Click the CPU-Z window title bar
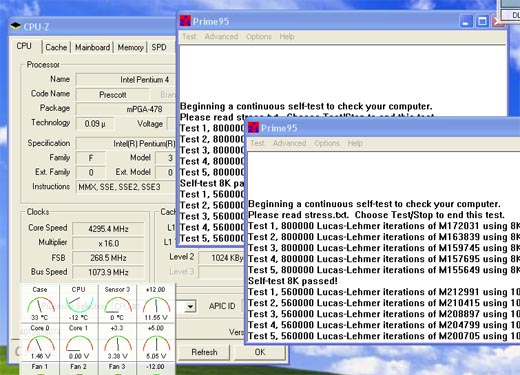This screenshot has width=520, height=375. [93, 27]
